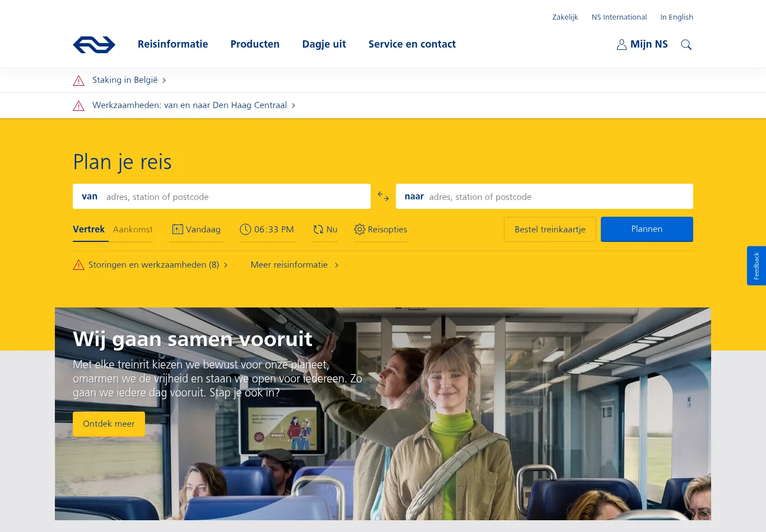Image resolution: width=766 pixels, height=532 pixels.
Task: Click the Reisopties gear icon
Action: tap(359, 230)
